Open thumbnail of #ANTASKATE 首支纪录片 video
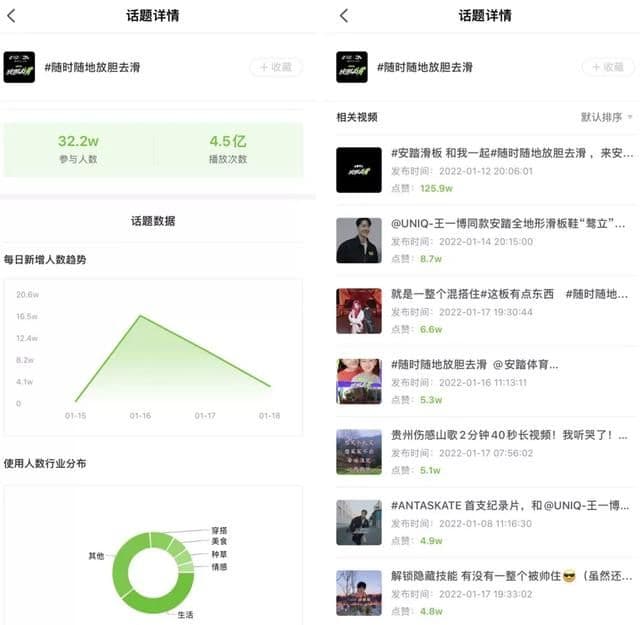This screenshot has width=640, height=625. [359, 523]
